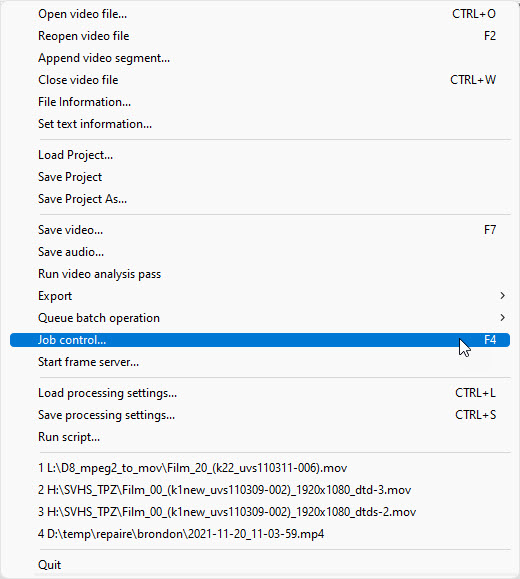This screenshot has height=579, width=520.
Task: Select Save video...
Action: (260, 230)
